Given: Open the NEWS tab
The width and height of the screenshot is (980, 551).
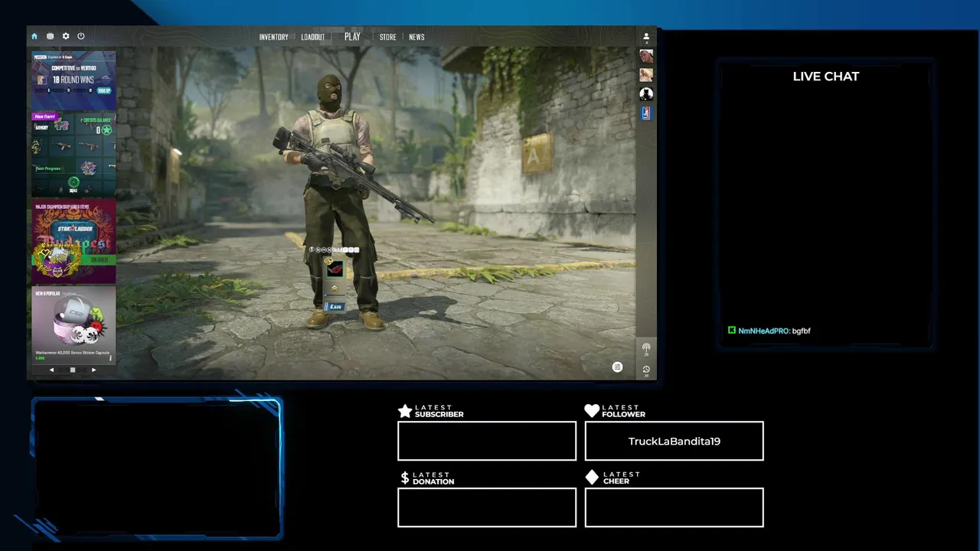Looking at the screenshot, I should [416, 37].
